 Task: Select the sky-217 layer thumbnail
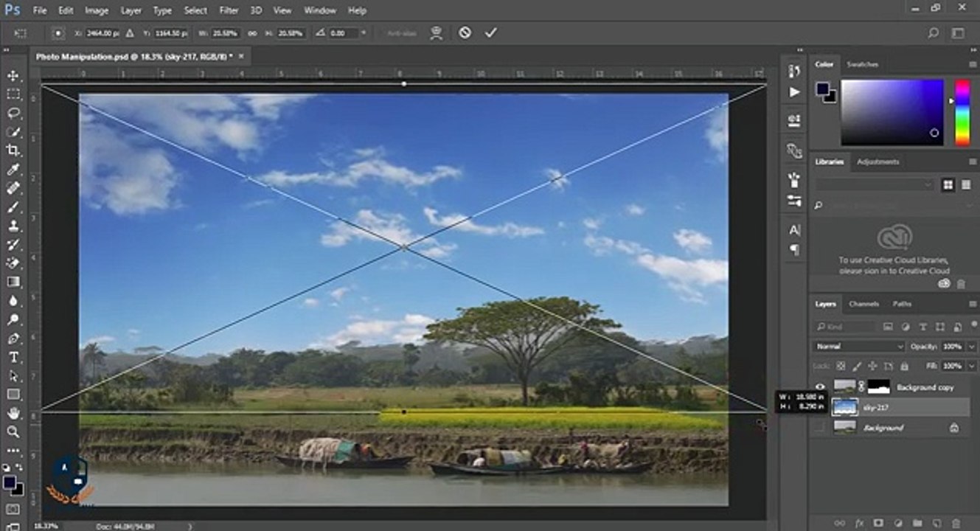tap(845, 407)
